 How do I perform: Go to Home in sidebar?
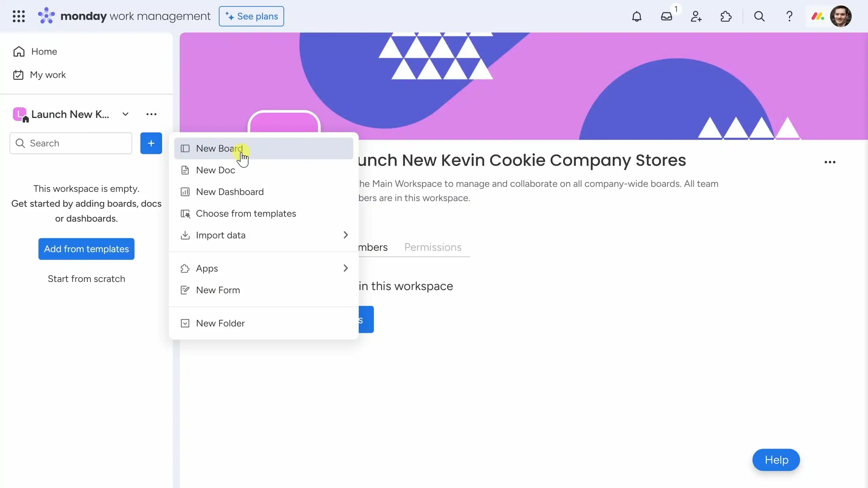[35, 52]
